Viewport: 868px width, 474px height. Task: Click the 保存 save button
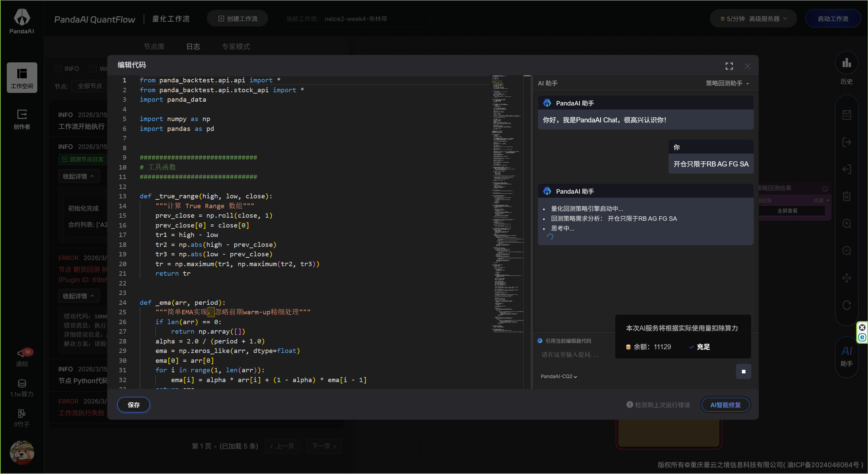point(134,405)
